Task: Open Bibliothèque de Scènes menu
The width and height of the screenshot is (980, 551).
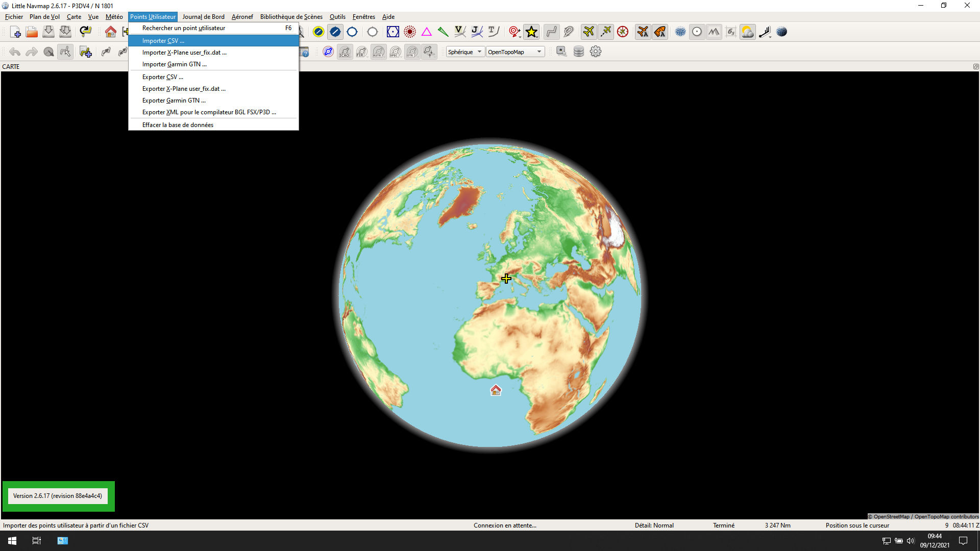Action: [x=291, y=17]
